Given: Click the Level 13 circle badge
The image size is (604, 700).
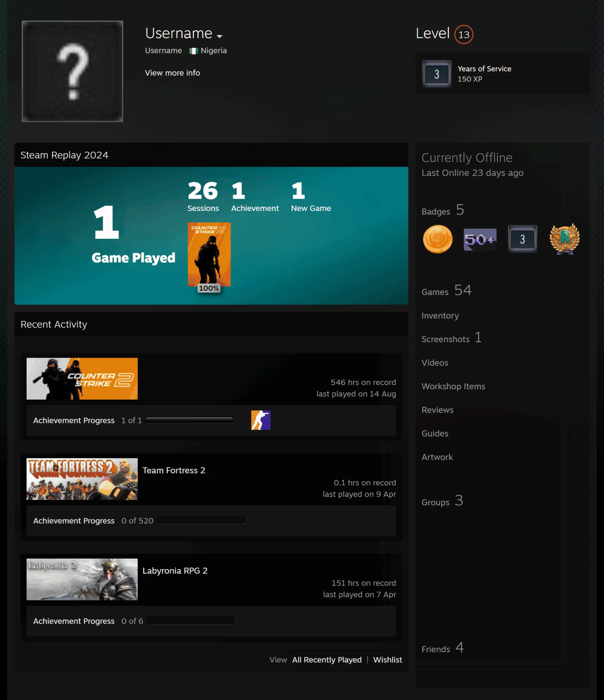Looking at the screenshot, I should (x=464, y=35).
